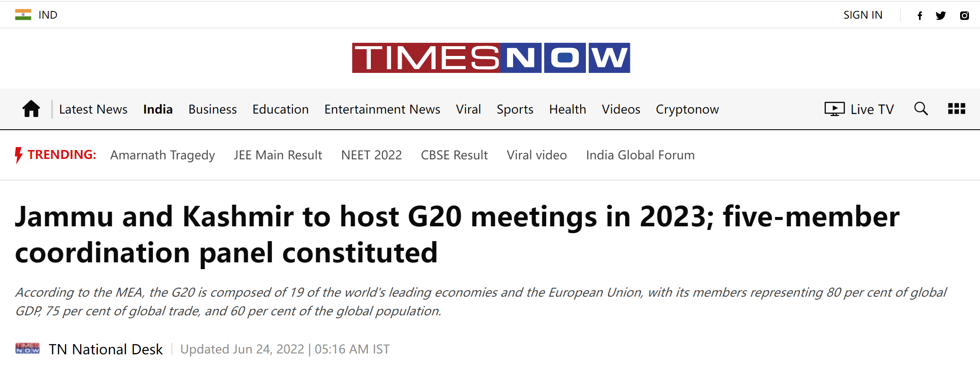Click the TN National Desk author name
The width and height of the screenshot is (980, 370).
(x=106, y=349)
